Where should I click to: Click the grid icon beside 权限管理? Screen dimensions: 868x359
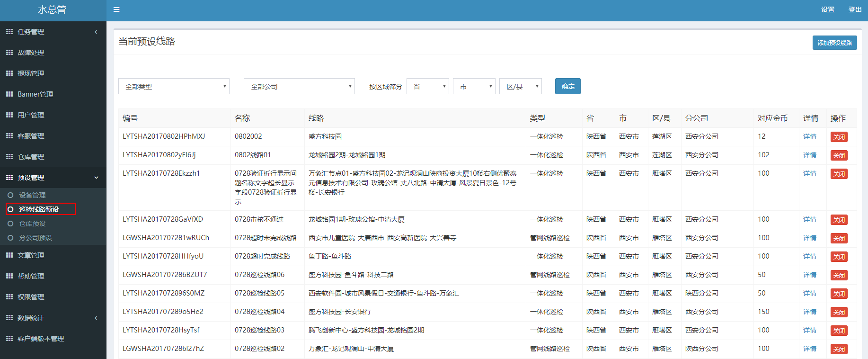pos(9,297)
